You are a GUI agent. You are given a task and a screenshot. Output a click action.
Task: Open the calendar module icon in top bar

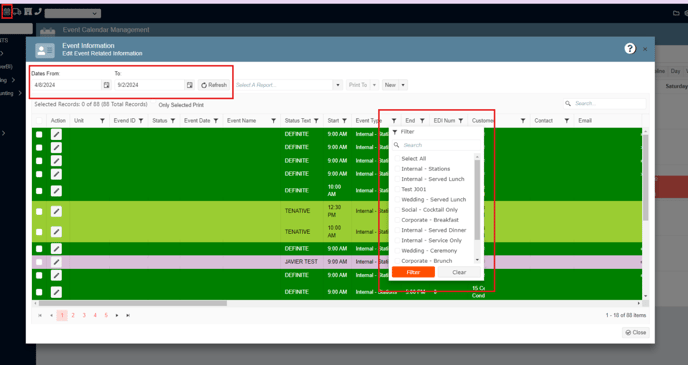coord(7,12)
